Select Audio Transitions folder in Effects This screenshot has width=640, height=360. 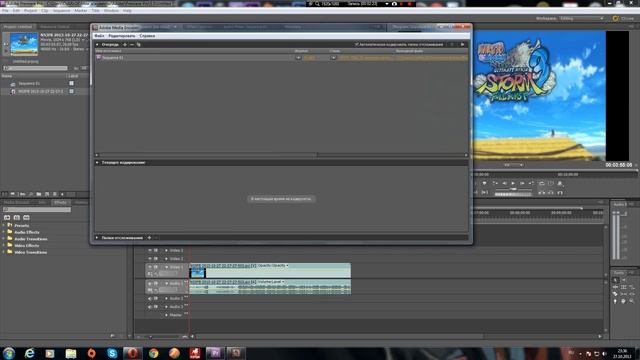[x=31, y=239]
